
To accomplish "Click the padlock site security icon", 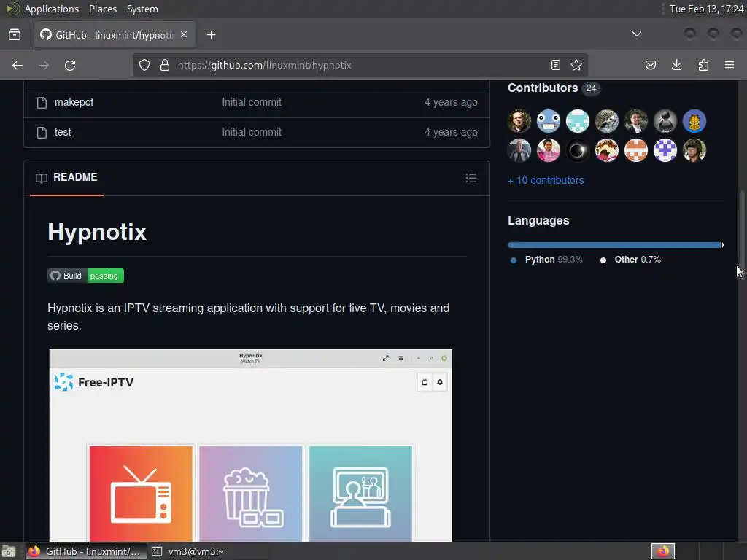I will (x=165, y=65).
